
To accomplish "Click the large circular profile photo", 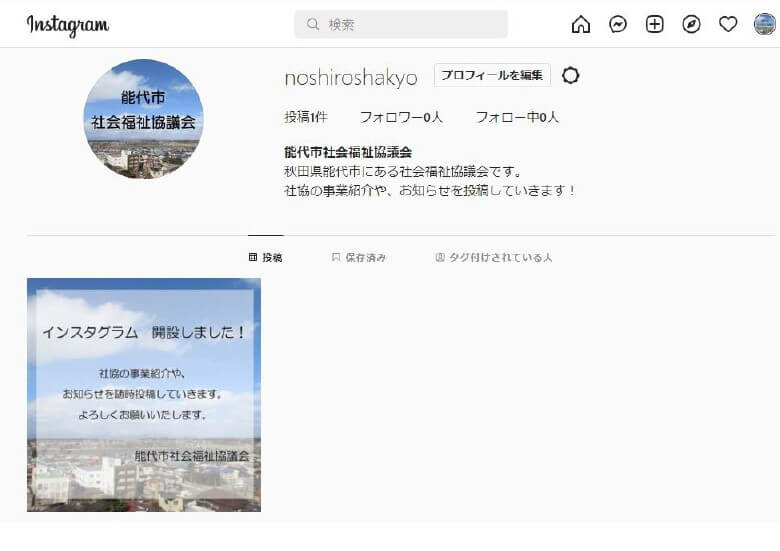I will coord(143,119).
